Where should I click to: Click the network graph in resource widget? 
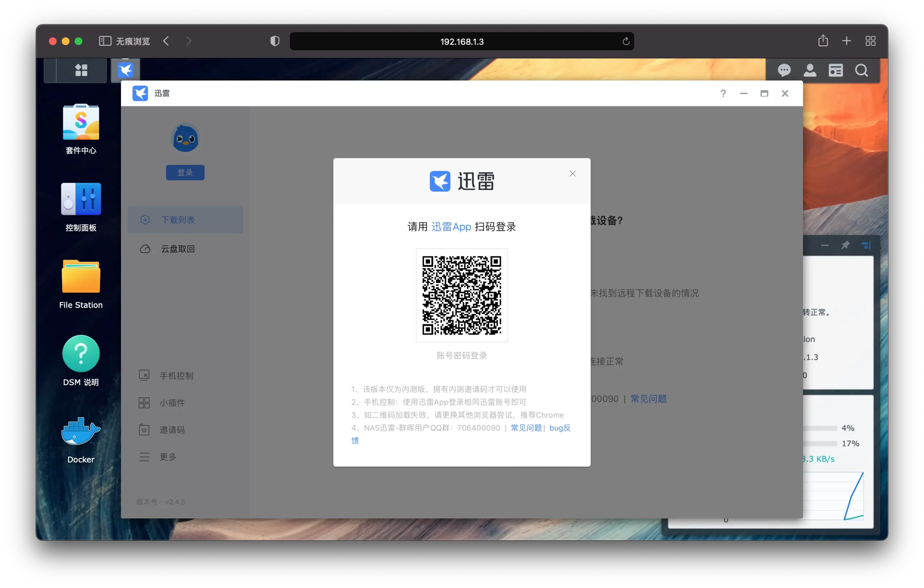(833, 496)
